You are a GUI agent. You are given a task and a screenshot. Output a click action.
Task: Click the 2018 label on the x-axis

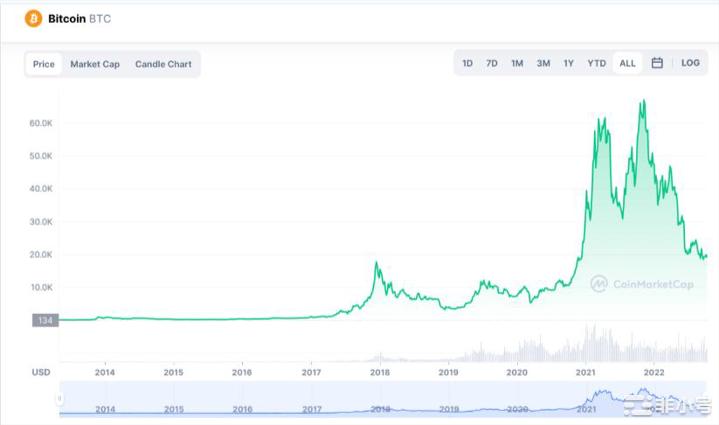pyautogui.click(x=380, y=372)
